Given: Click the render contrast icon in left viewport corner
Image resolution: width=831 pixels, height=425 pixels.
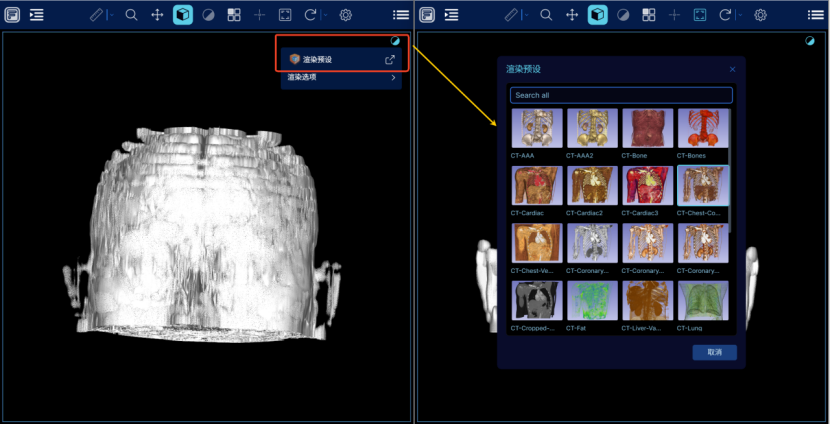Looking at the screenshot, I should 395,41.
